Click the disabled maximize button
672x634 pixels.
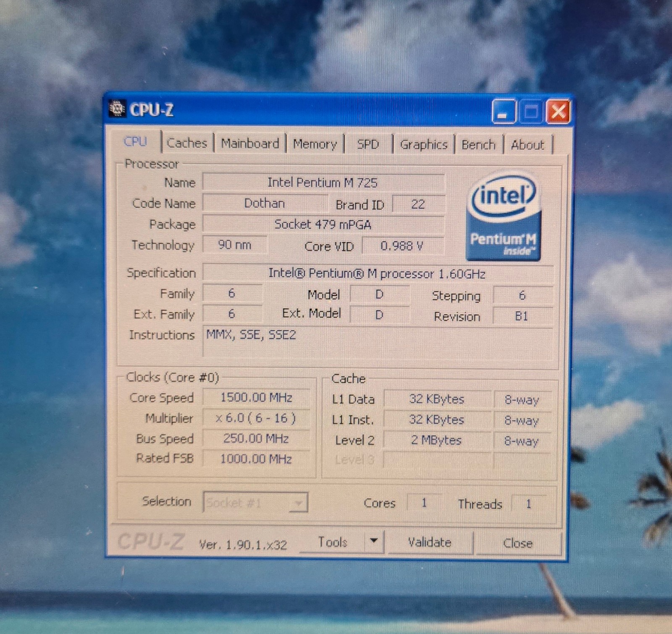coord(530,112)
